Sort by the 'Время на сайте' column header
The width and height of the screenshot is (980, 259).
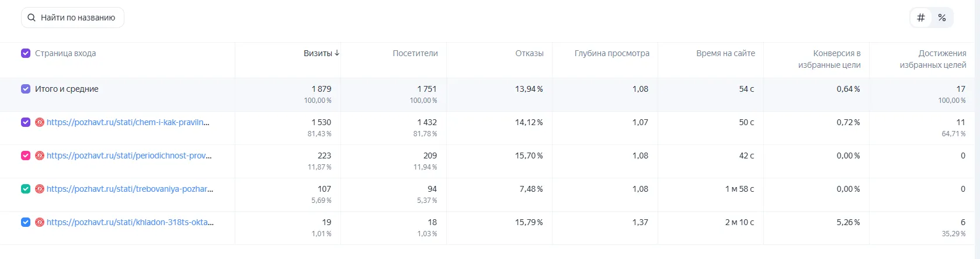[725, 53]
